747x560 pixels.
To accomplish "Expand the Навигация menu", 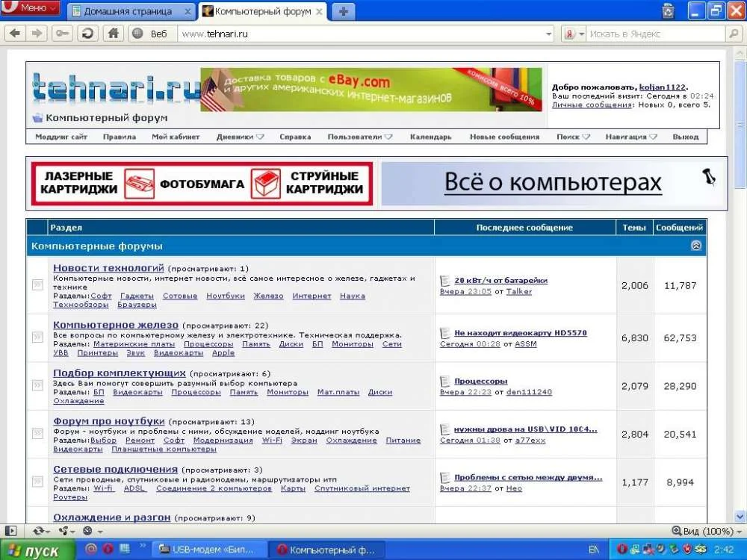I will click(x=630, y=137).
